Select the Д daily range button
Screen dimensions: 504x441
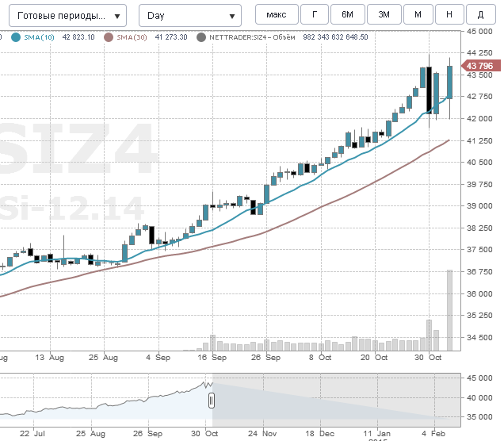(x=480, y=15)
